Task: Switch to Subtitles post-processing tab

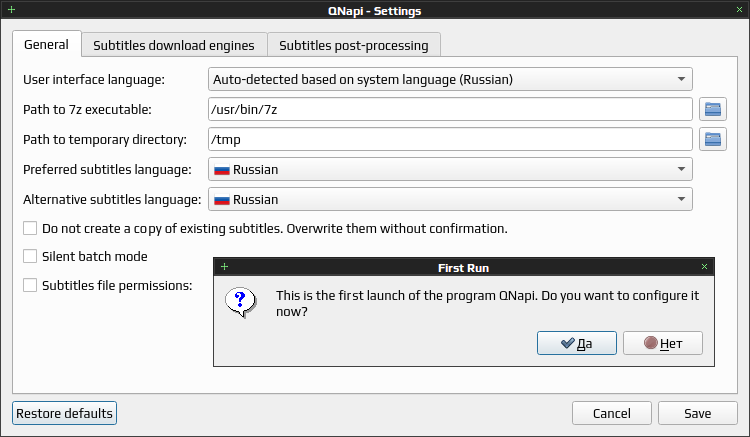Action: coord(353,45)
